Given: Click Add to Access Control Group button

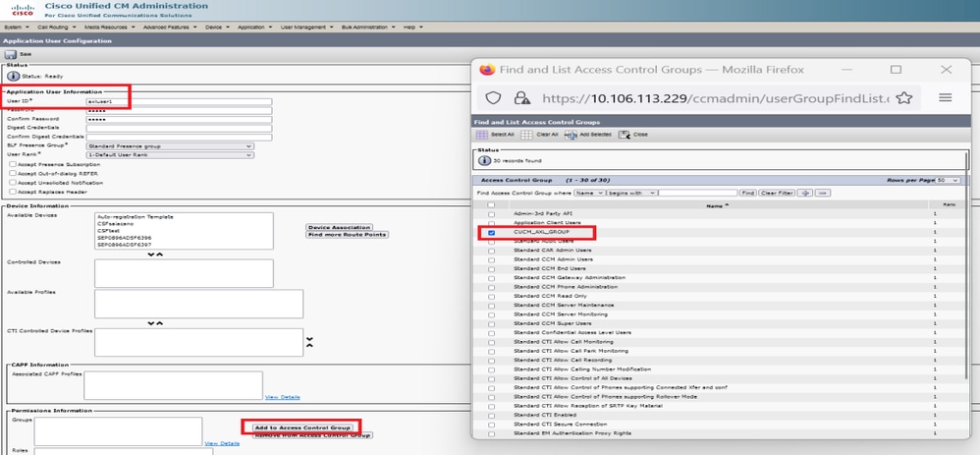Looking at the screenshot, I should point(302,427).
